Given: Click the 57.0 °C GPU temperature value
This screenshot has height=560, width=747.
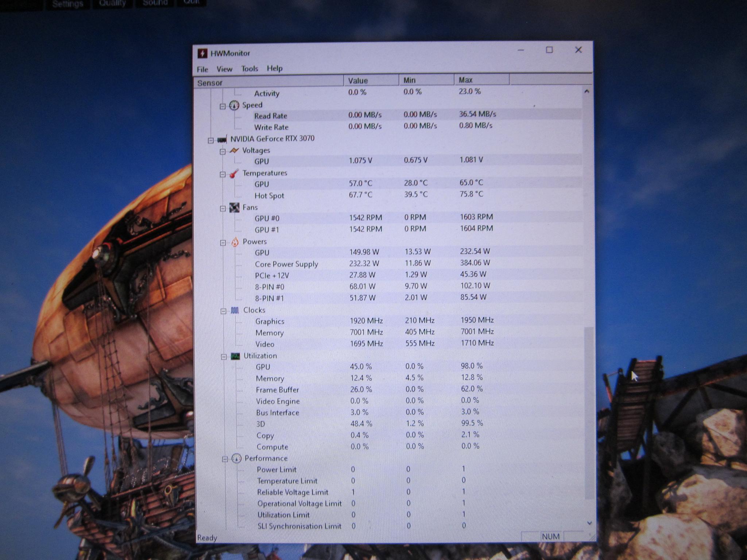Looking at the screenshot, I should pyautogui.click(x=360, y=183).
